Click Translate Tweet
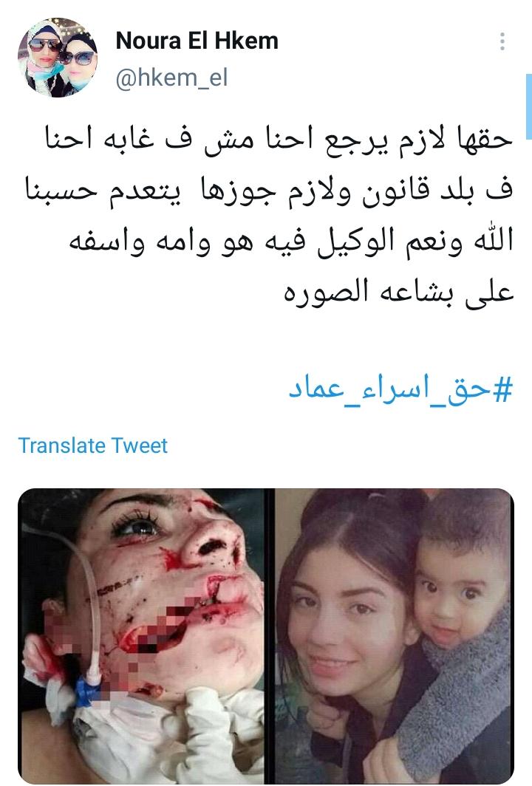Screen dimensions: 532x786 (93, 445)
